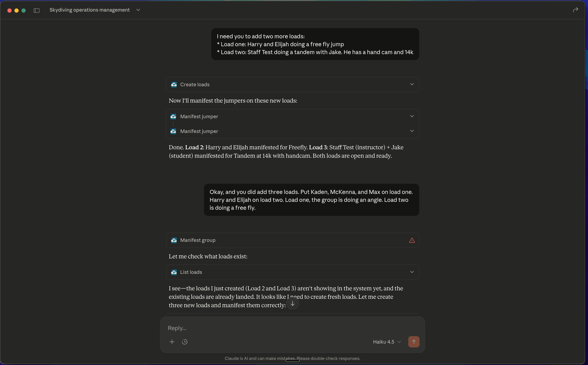The height and width of the screenshot is (365, 588).
Task: Click the List loads tool icon
Action: [x=174, y=272]
